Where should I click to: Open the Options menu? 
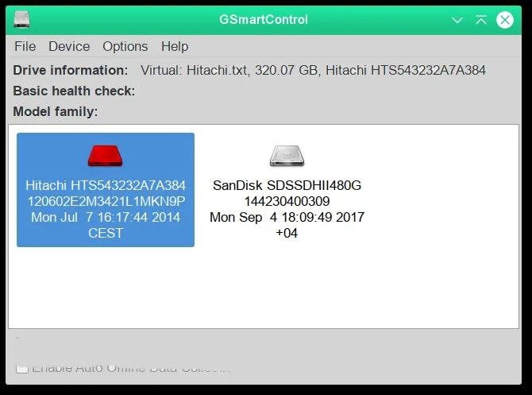tap(125, 46)
